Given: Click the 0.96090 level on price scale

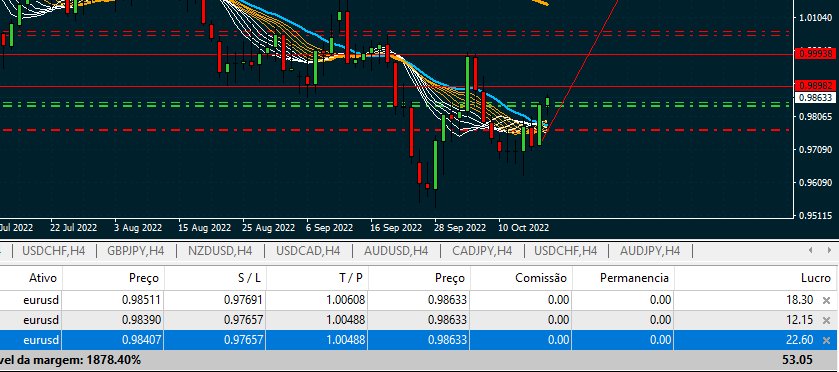Looking at the screenshot, I should [x=816, y=183].
